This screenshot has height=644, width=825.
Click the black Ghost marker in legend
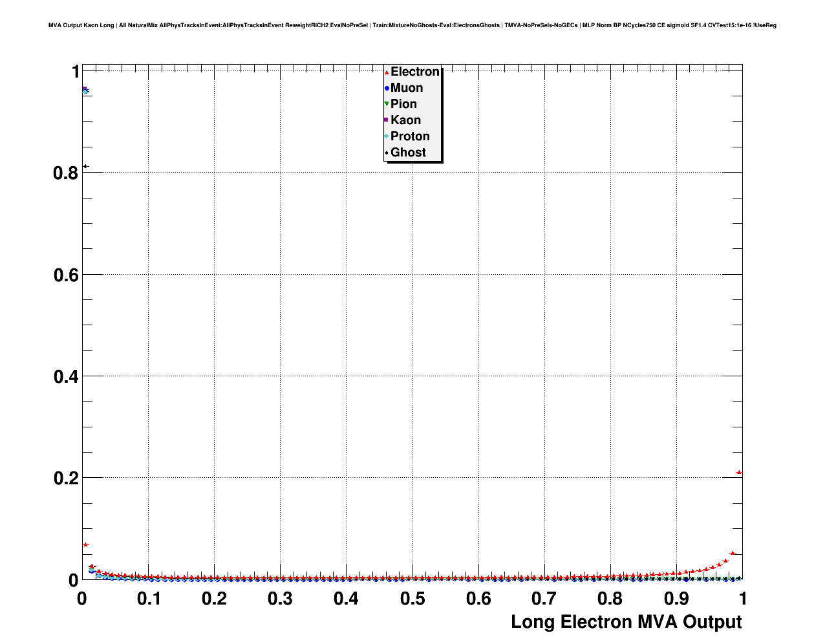click(x=387, y=153)
